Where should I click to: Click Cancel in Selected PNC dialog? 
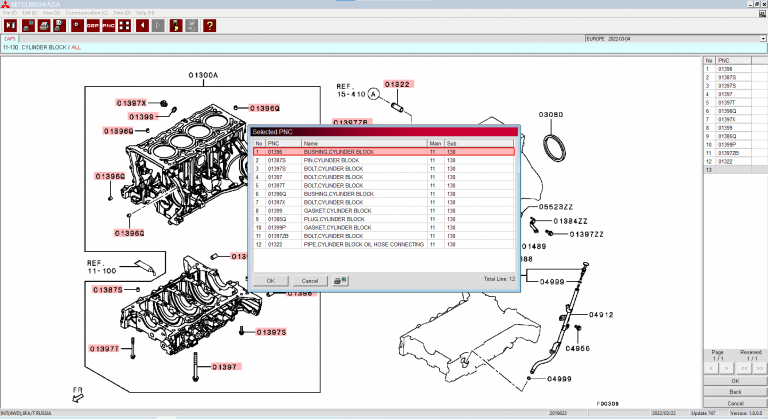click(310, 281)
